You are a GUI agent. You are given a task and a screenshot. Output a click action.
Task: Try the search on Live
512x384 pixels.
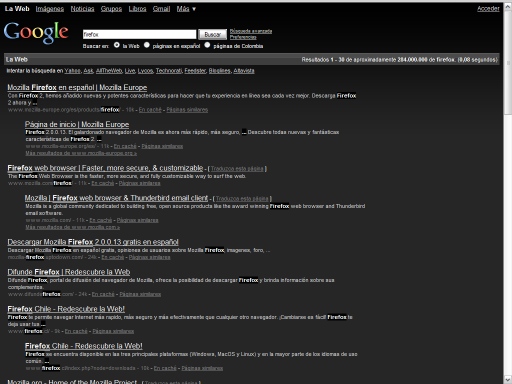(130, 71)
